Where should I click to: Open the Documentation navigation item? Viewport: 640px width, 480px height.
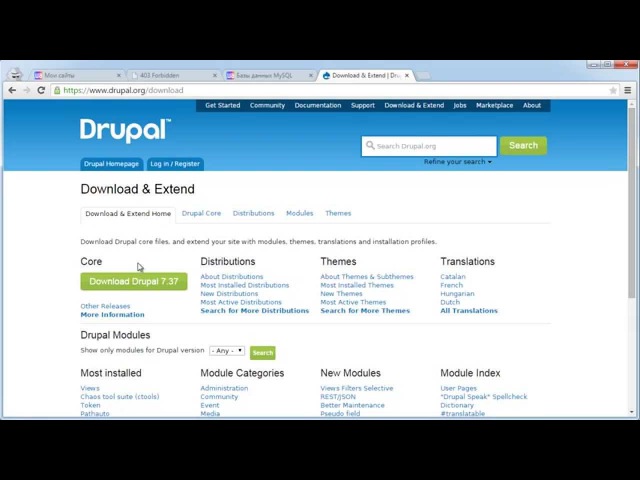[x=318, y=105]
